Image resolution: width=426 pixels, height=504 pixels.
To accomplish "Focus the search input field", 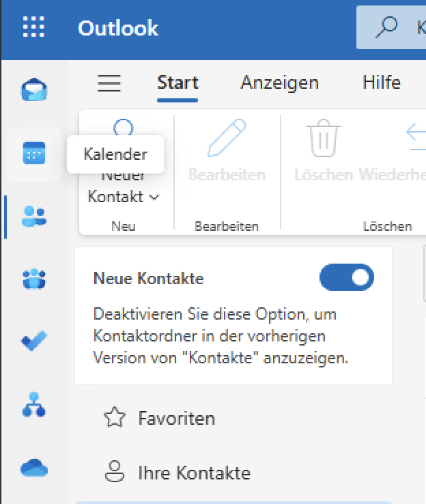I will tap(391, 27).
